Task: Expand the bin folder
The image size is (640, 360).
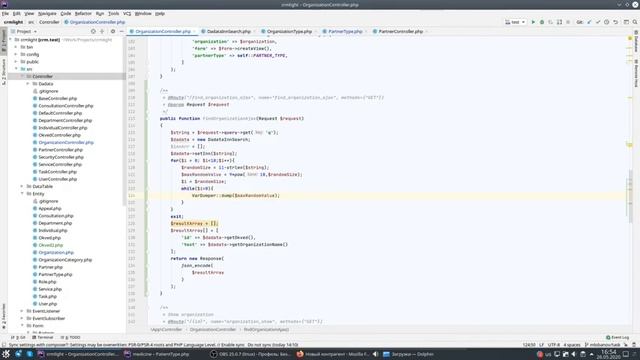Action: pos(16,47)
